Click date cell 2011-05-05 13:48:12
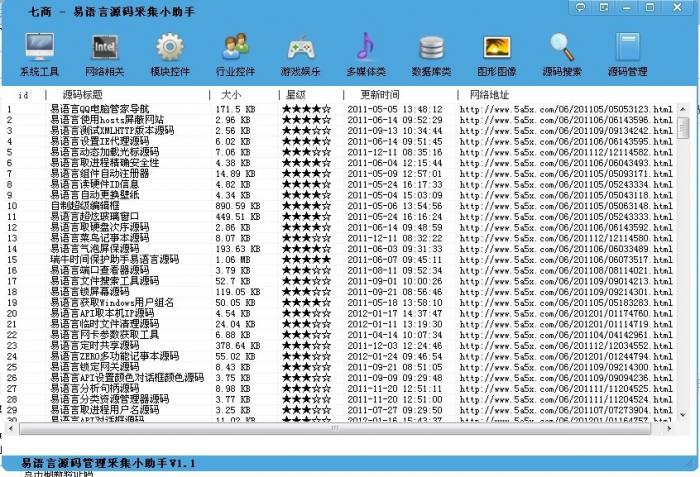700x477 pixels. [395, 109]
